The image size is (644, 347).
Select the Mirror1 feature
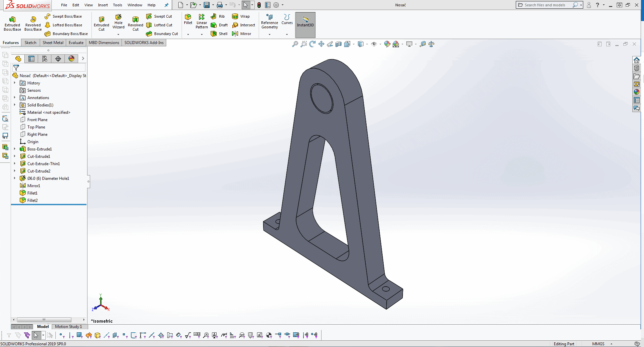(x=30, y=186)
